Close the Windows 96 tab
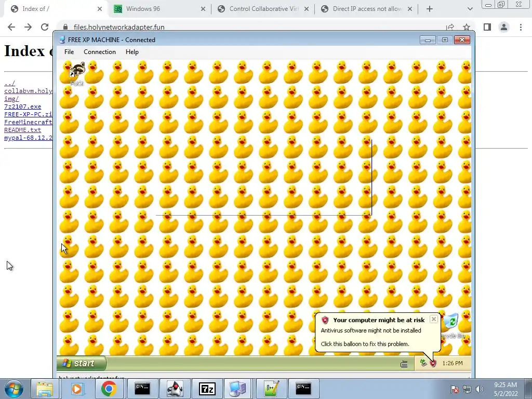This screenshot has width=532, height=399. 203,9
